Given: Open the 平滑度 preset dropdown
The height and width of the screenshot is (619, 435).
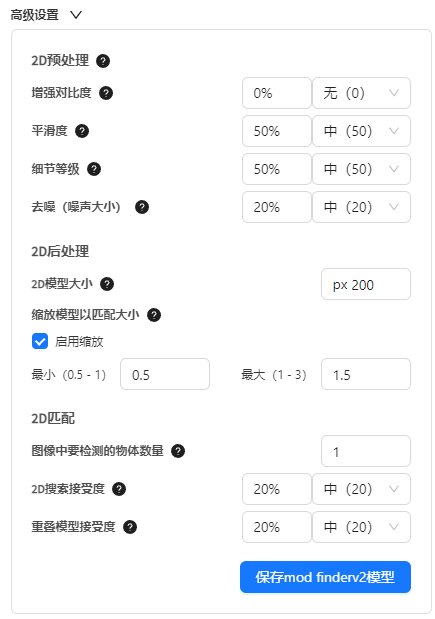Looking at the screenshot, I should 362,131.
